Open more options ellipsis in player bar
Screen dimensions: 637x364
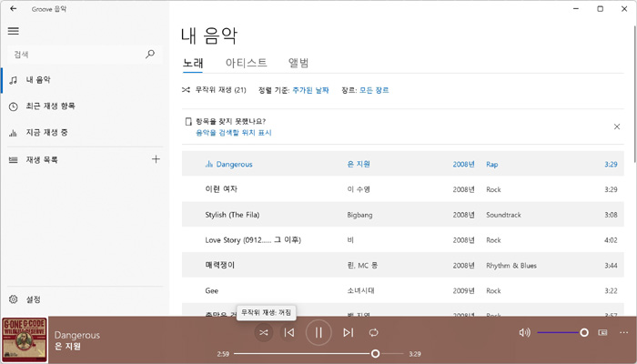(x=623, y=333)
